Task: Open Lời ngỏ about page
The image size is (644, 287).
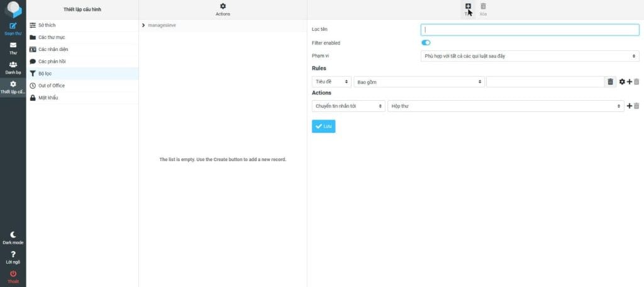Action: (13, 257)
